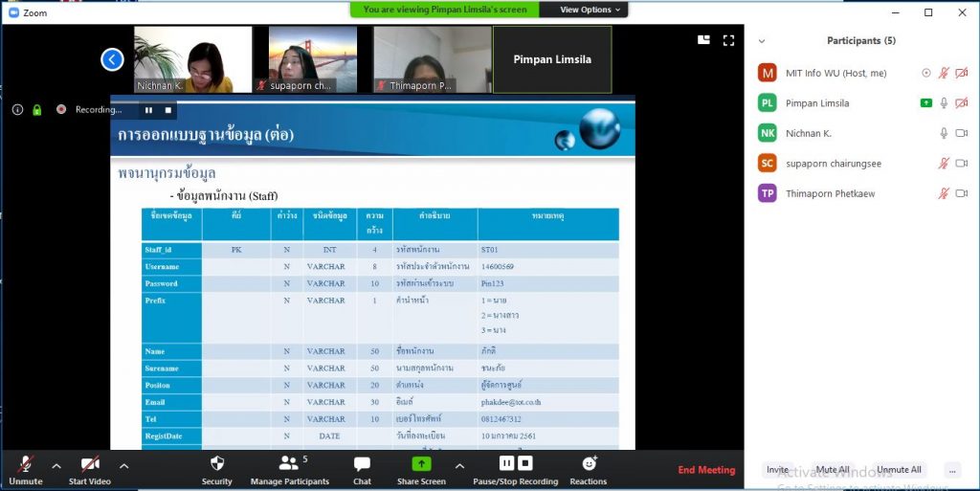Click the green Share Screen icon
Viewport: 980px width, 491px height.
421,464
